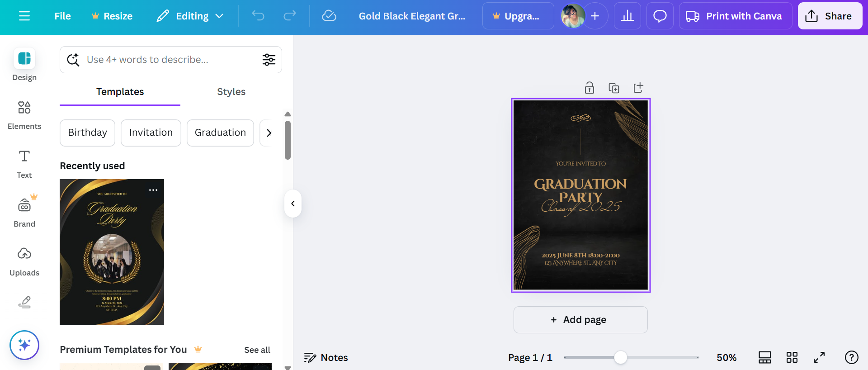868x370 pixels.
Task: Click the Premium Templates for You heading
Action: [x=123, y=350]
